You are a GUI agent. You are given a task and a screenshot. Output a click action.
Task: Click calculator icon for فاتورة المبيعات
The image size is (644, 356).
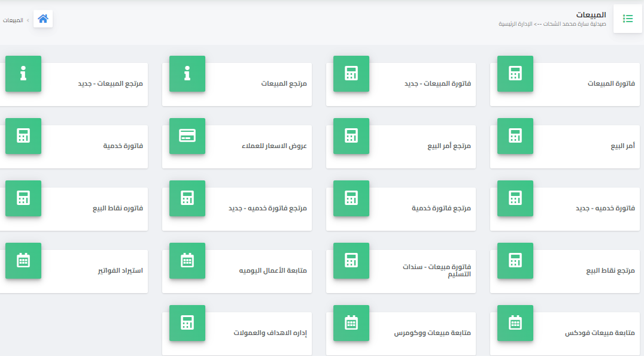pyautogui.click(x=515, y=74)
